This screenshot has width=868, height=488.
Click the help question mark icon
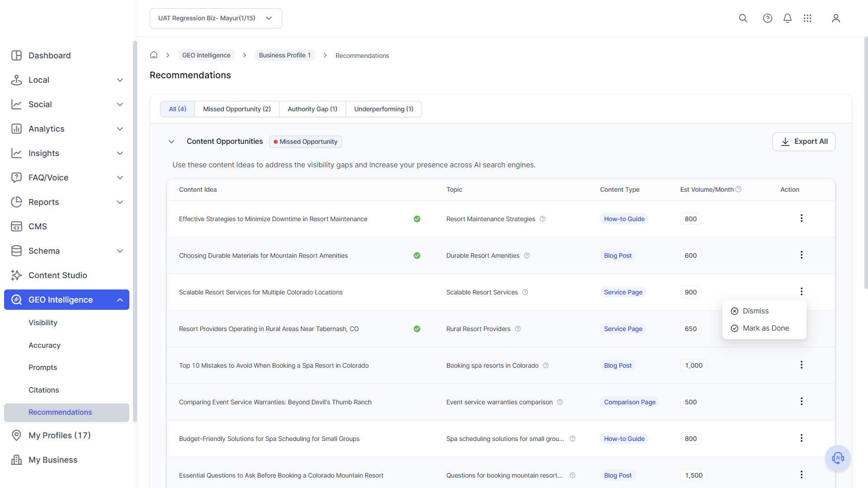click(768, 18)
